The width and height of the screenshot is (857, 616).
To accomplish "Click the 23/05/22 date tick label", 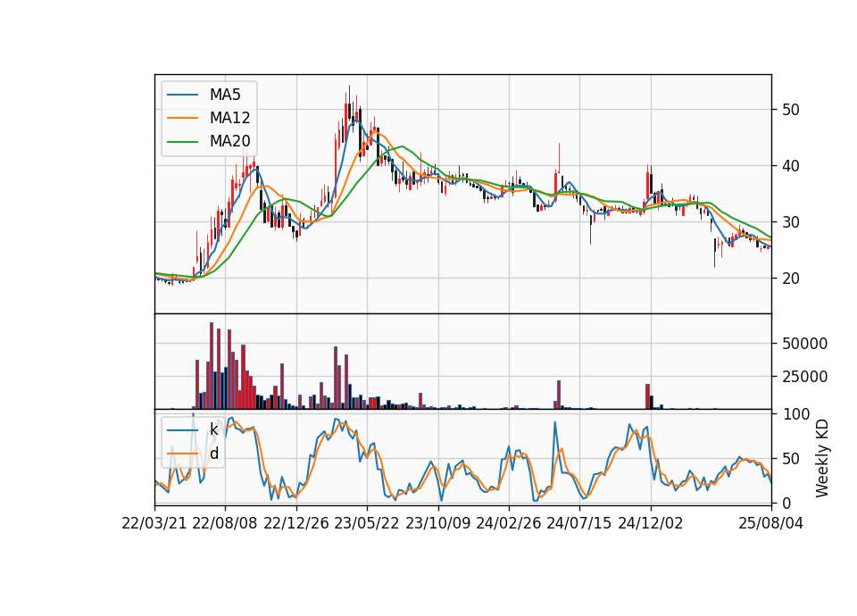I will pyautogui.click(x=367, y=523).
